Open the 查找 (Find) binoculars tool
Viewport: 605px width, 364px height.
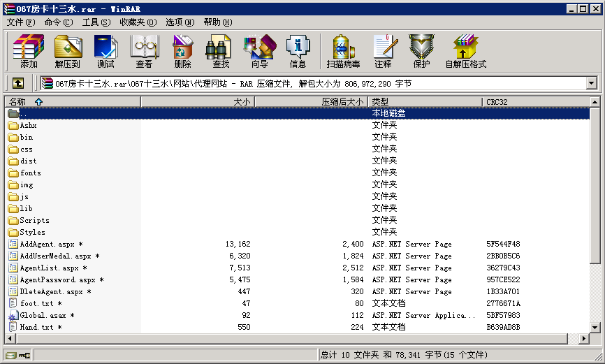click(x=221, y=52)
